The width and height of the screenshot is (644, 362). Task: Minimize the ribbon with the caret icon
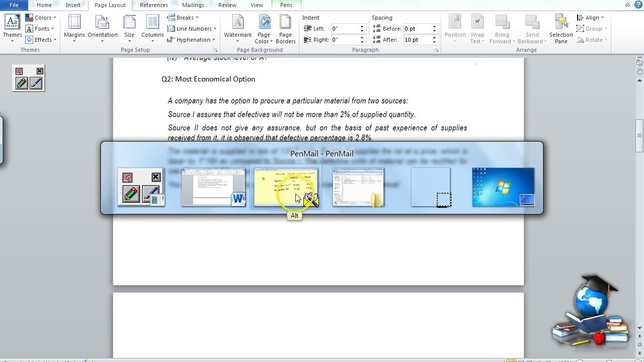point(627,5)
